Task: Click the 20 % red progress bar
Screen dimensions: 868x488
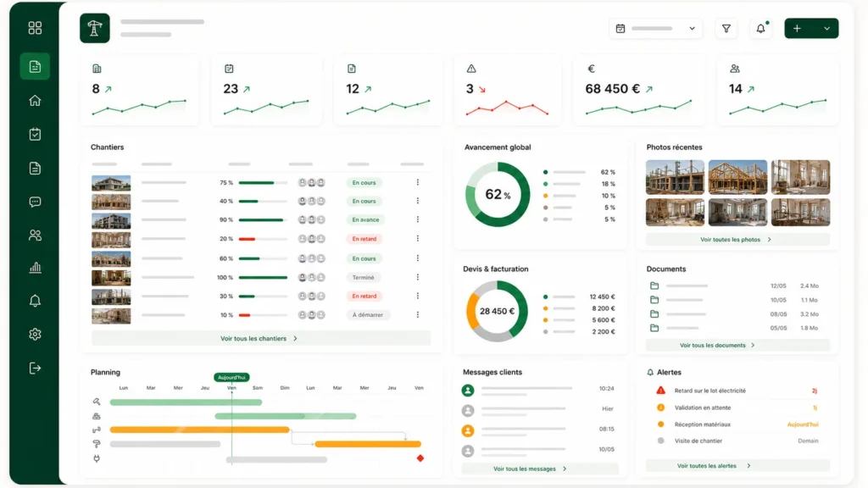Action: pos(263,239)
